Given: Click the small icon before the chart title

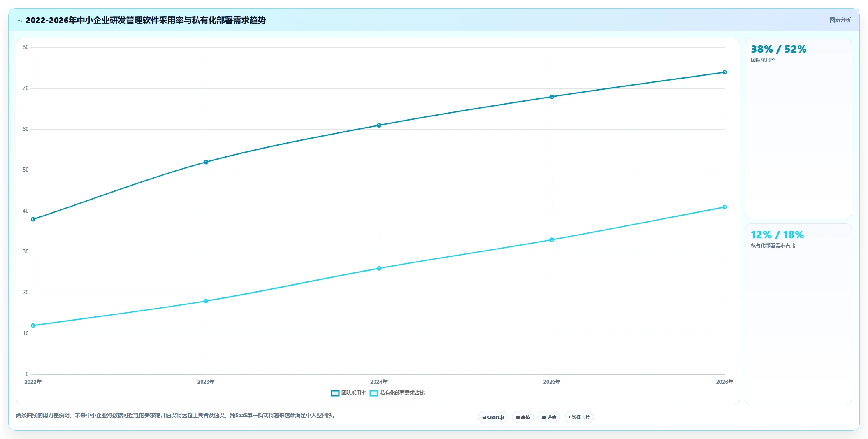Looking at the screenshot, I should 19,21.
